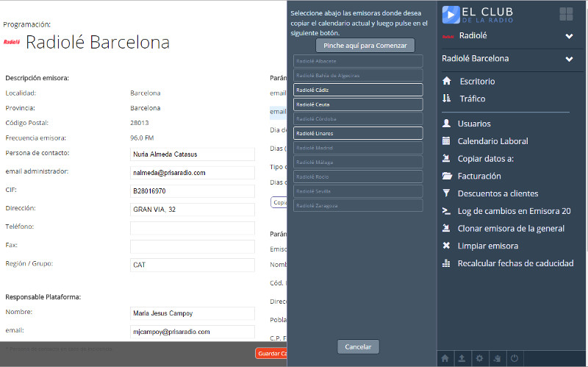Deselect Radiolé Cádiz station
Screen dimensions: 588x367
358,90
